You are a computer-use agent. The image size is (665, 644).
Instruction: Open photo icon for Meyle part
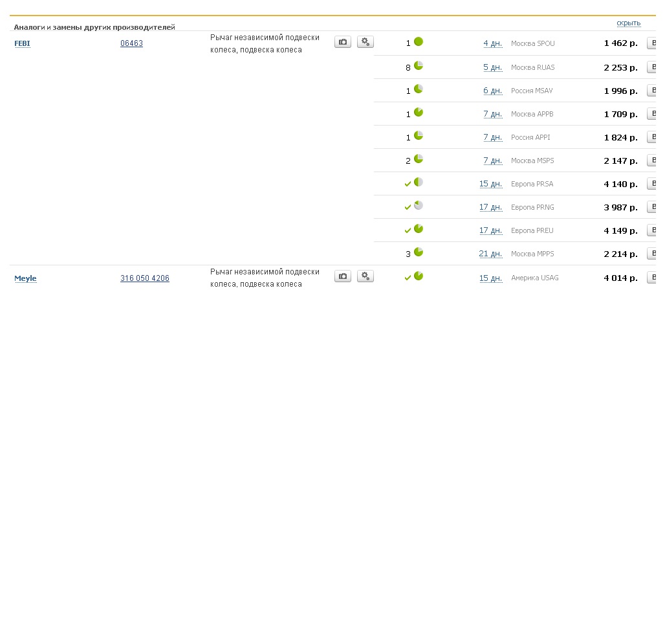coord(343,276)
